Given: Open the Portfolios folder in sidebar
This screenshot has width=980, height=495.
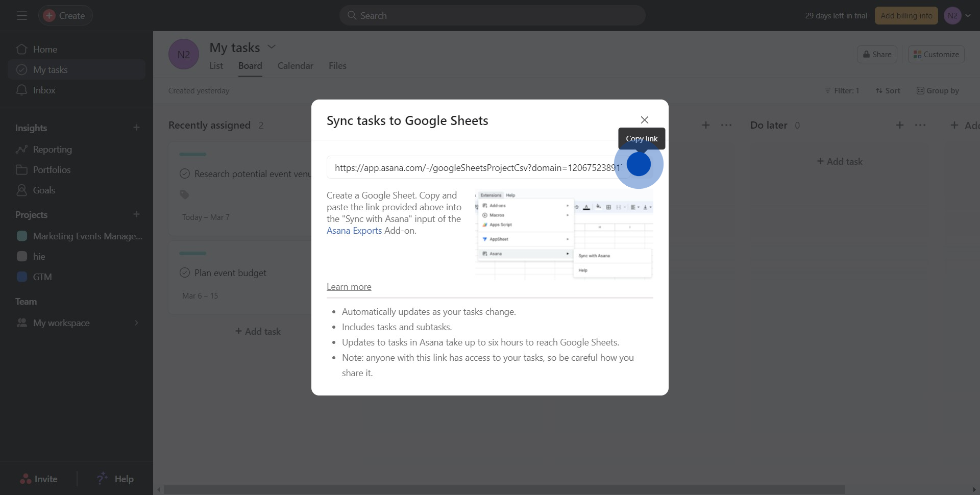Looking at the screenshot, I should coord(21,170).
